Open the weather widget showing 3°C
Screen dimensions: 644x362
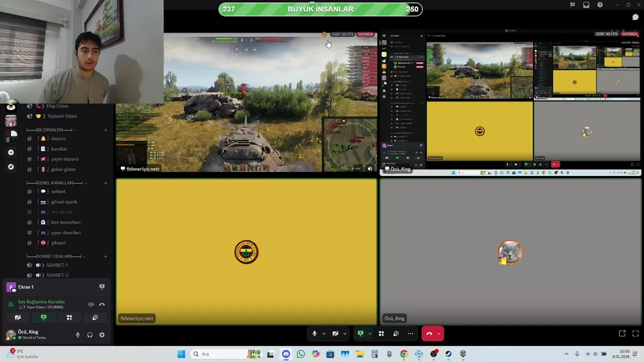21,354
